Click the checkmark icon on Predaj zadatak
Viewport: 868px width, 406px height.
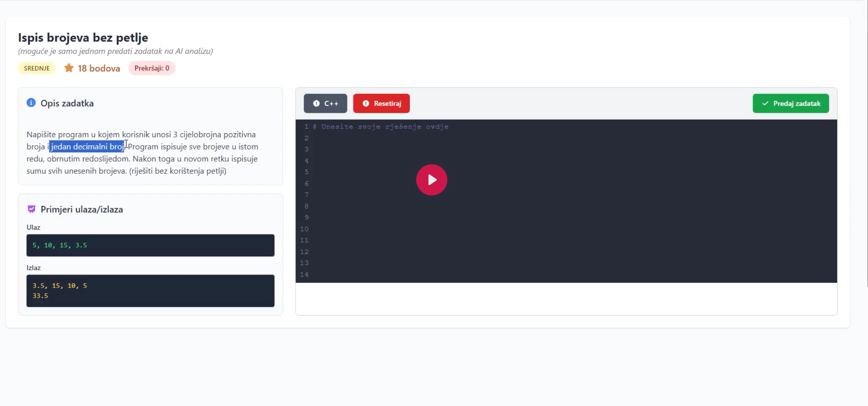pos(765,103)
